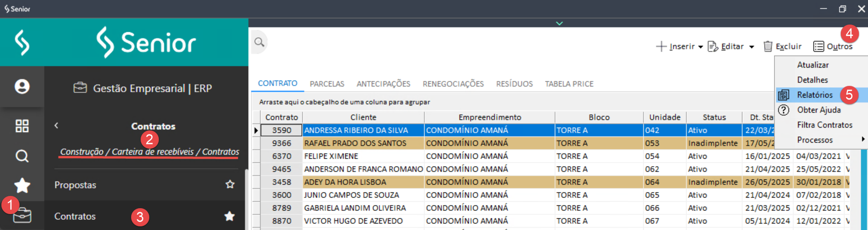Expand the Editar dropdown arrow
Image resolution: width=868 pixels, height=230 pixels.
tap(751, 47)
